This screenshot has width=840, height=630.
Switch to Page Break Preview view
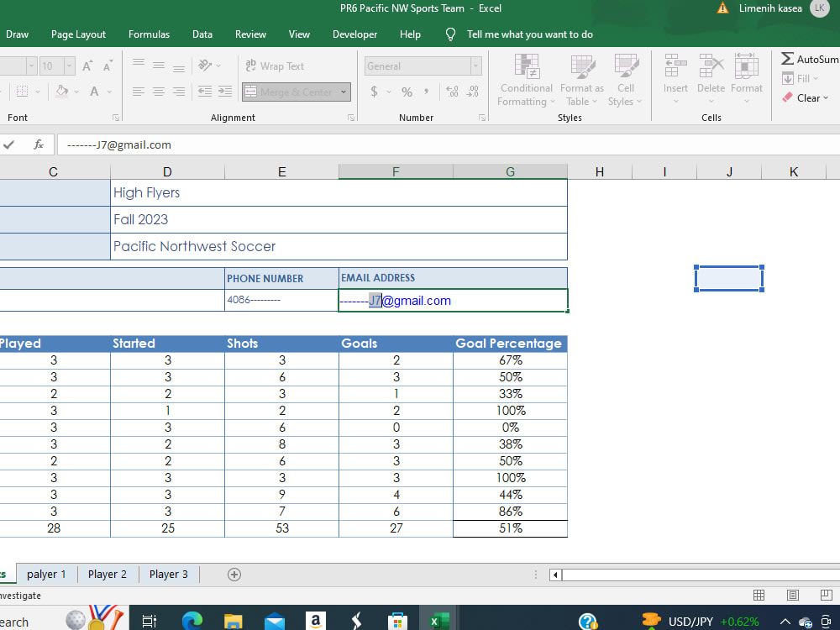point(826,596)
